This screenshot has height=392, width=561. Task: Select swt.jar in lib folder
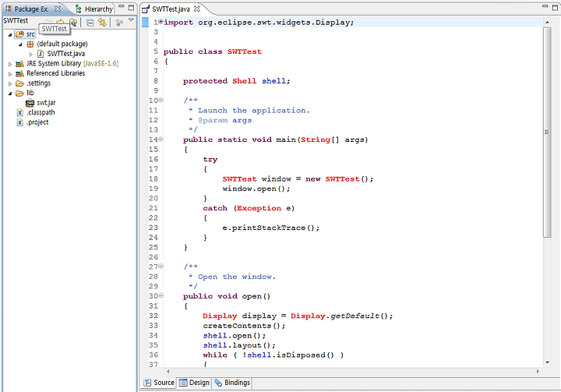click(46, 103)
